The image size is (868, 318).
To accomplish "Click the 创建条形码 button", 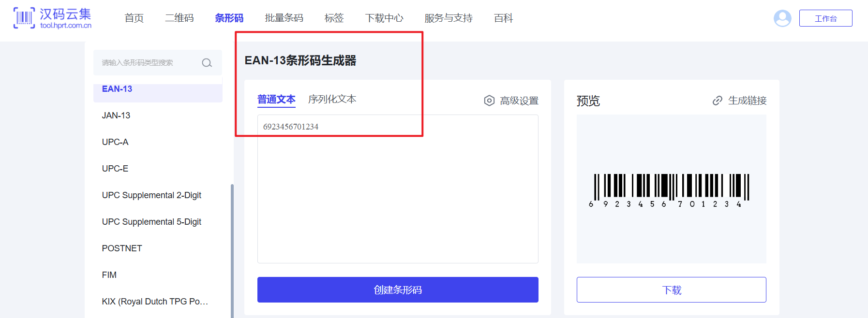I will point(398,289).
